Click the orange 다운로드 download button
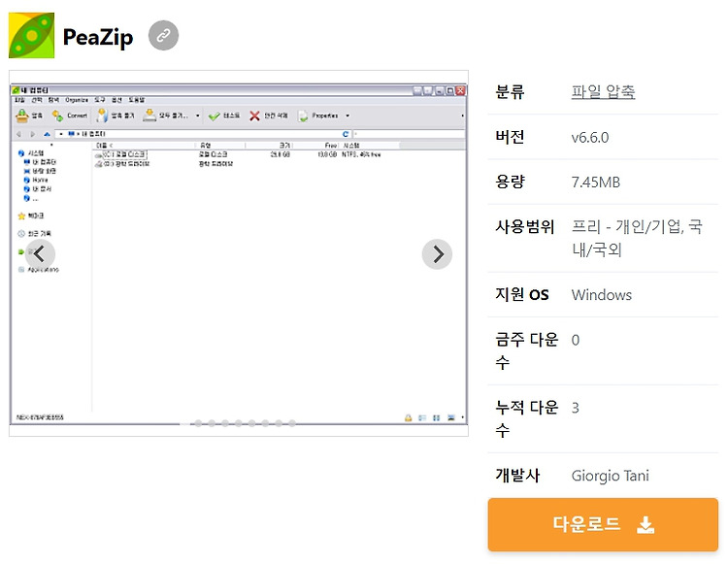 tap(603, 524)
